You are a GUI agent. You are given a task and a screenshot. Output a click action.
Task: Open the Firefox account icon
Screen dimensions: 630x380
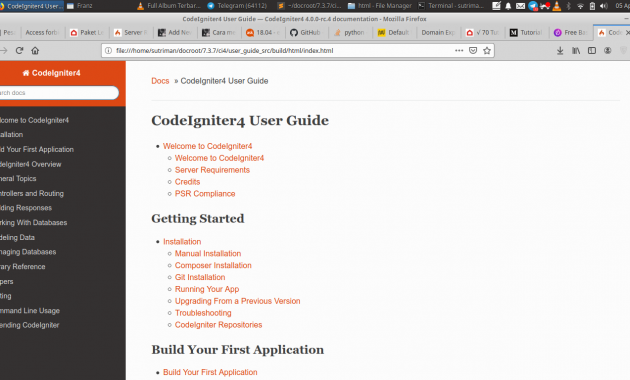608,51
